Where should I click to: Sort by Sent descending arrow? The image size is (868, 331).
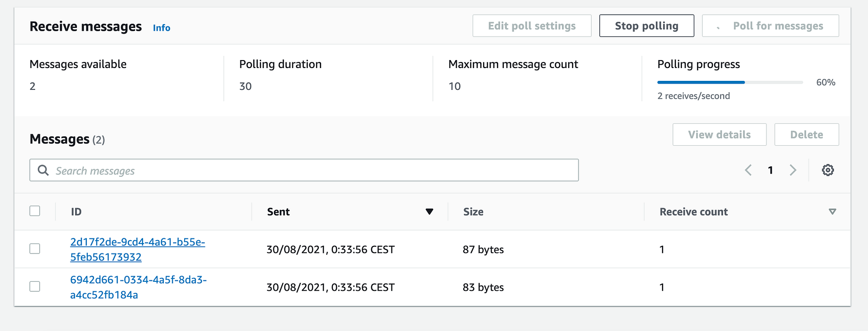pyautogui.click(x=429, y=212)
